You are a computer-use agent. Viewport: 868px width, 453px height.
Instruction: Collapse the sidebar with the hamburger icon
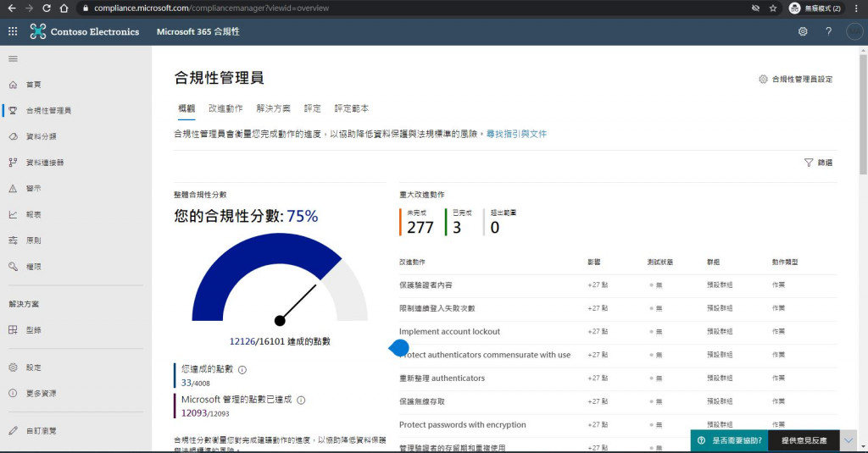coord(13,58)
